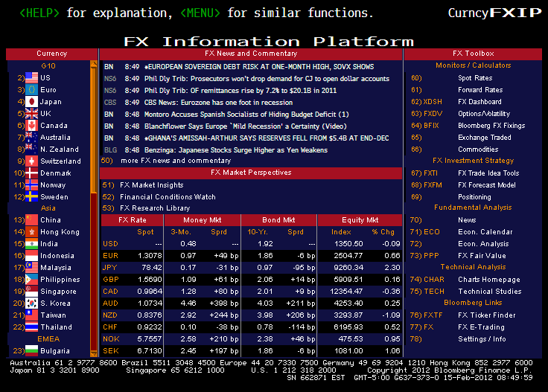Select the India flag icon
Screen dimensions: 548x392
31,244
